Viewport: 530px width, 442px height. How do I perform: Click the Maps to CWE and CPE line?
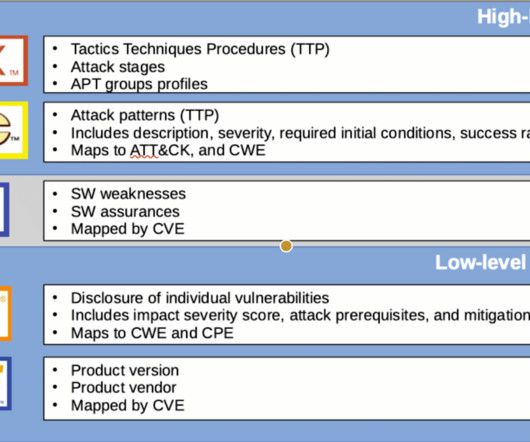coord(152,333)
